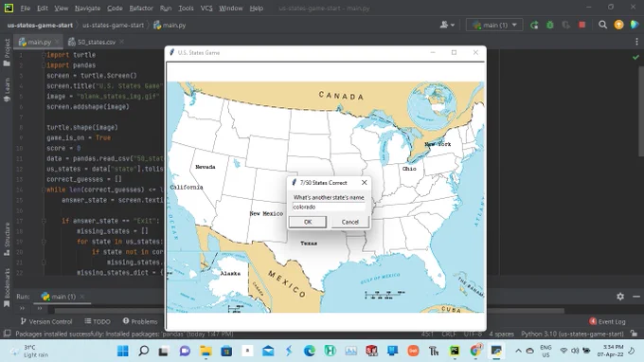Viewport: 644px width, 362px height.
Task: Open the colorful plugin icon beside the update icon
Action: (635, 25)
